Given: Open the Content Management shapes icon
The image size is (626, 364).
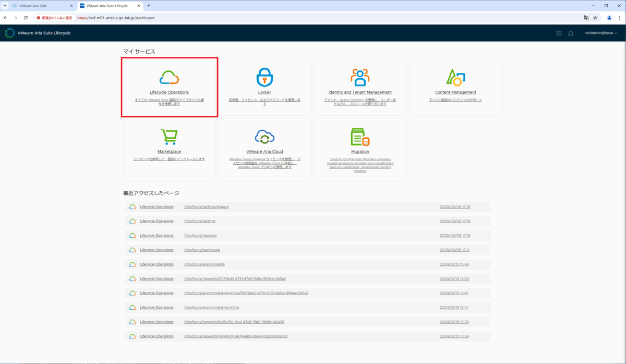Looking at the screenshot, I should coord(455,78).
